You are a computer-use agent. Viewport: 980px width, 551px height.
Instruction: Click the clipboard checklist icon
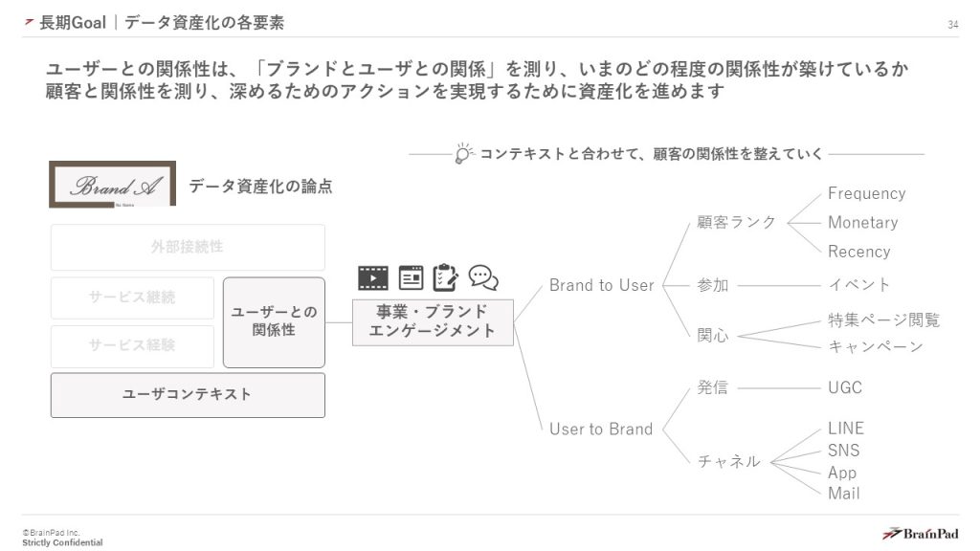click(445, 277)
